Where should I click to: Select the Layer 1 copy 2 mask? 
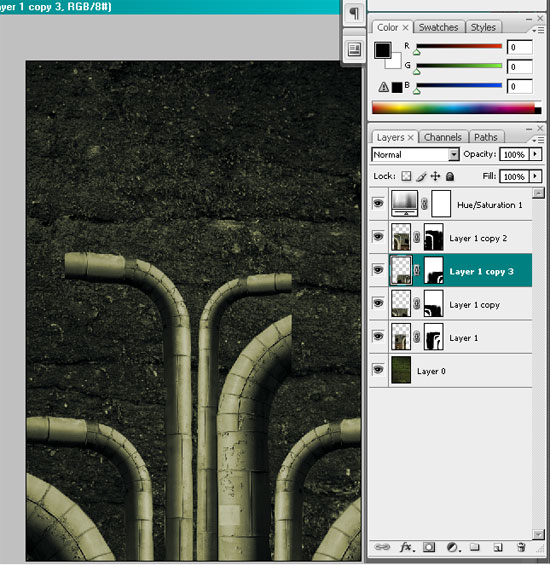(434, 237)
